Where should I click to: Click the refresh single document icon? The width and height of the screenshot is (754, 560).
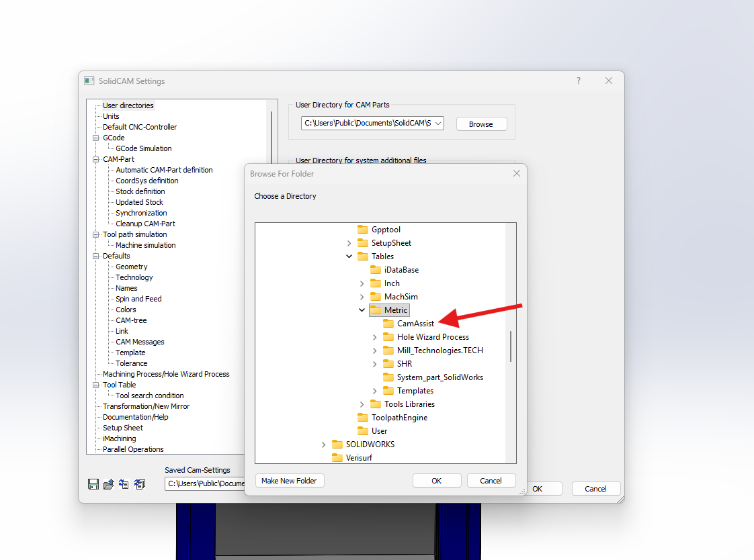point(124,484)
